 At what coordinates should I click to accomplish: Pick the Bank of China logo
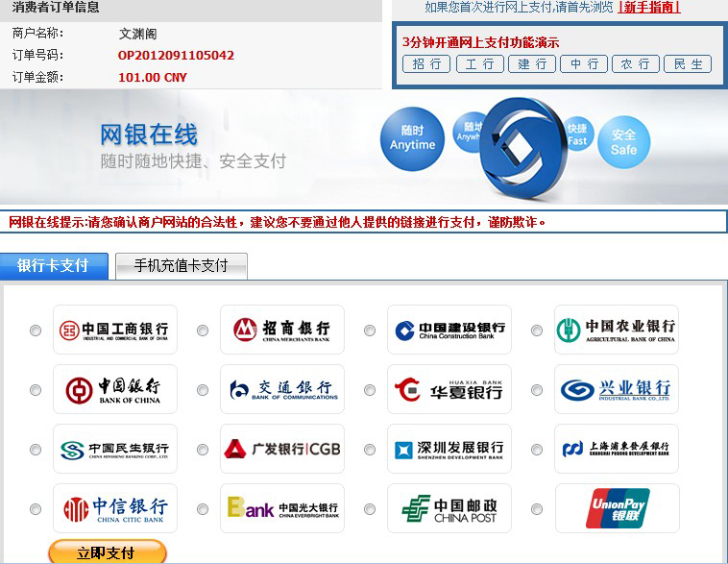point(115,390)
